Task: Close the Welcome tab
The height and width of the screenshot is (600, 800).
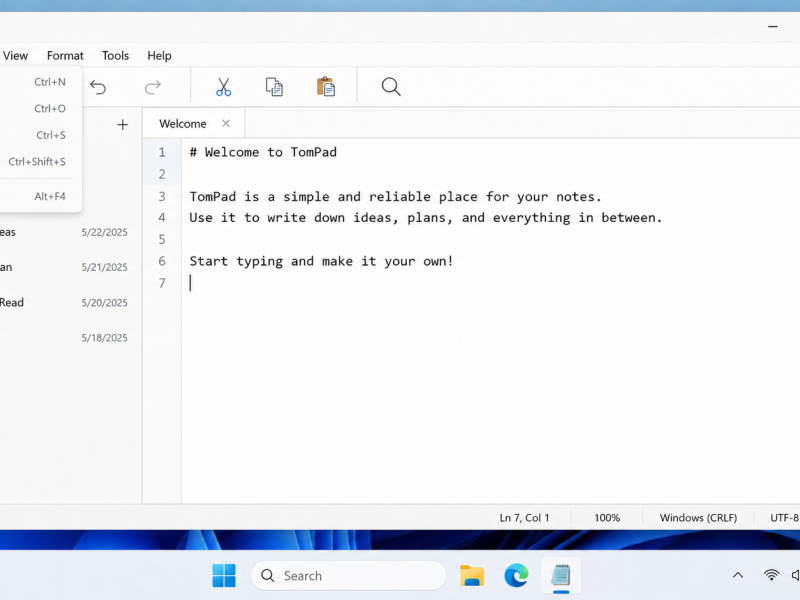Action: [x=226, y=123]
